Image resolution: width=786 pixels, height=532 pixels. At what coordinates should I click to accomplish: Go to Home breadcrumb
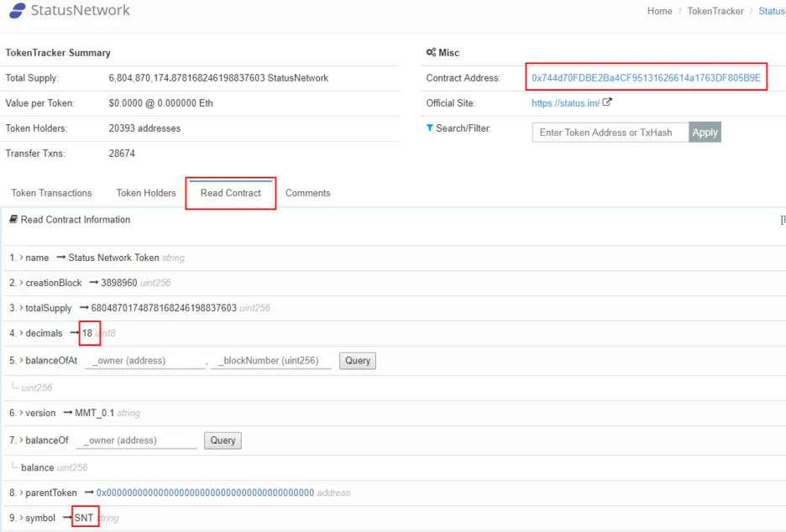tap(659, 11)
